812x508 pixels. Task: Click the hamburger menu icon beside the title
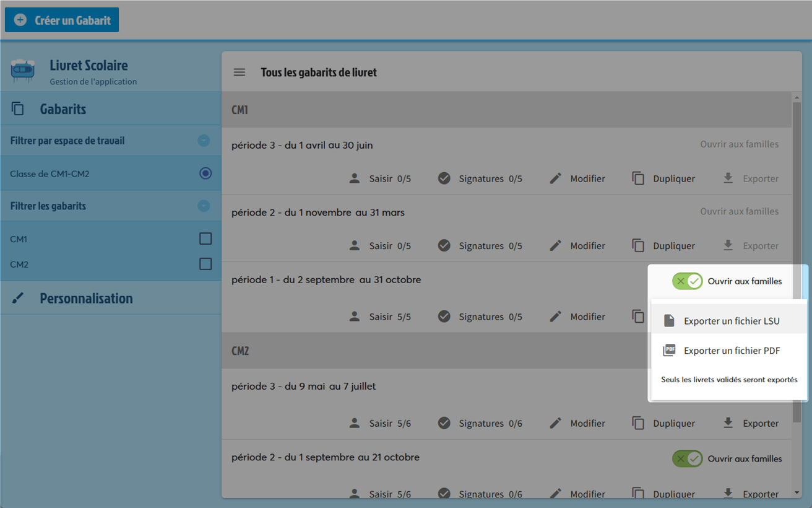pos(240,72)
